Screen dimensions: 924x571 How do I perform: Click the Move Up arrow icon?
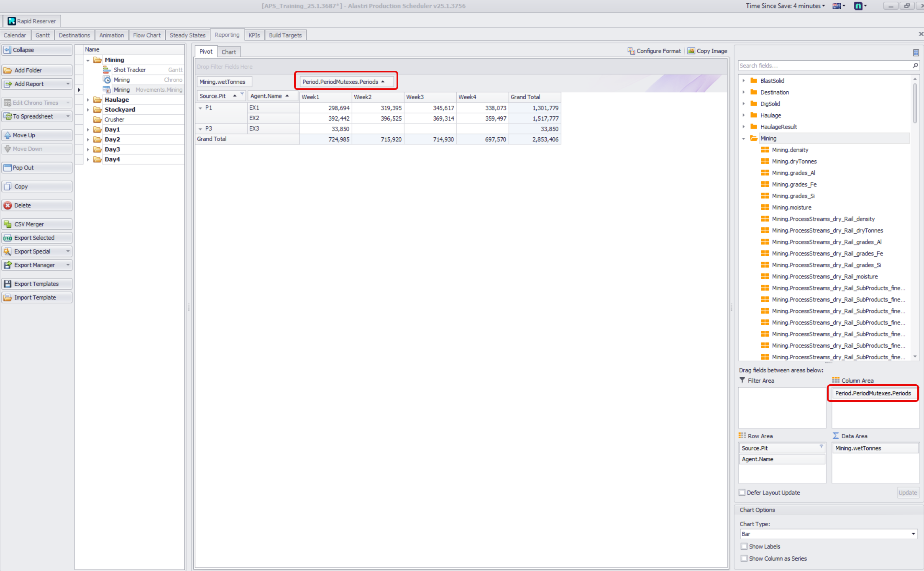(x=8, y=135)
